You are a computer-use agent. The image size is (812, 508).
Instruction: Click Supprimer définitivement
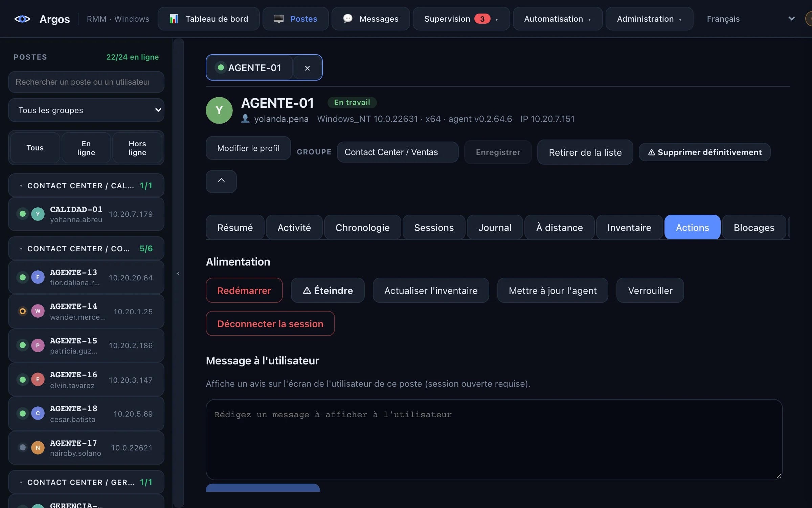point(704,152)
